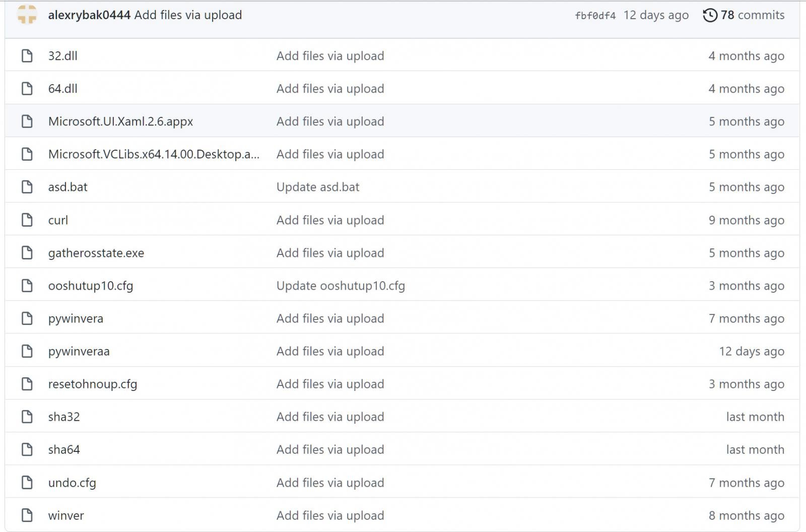View the 78 commits history
Viewport: 806px width, 532px height.
pos(752,15)
